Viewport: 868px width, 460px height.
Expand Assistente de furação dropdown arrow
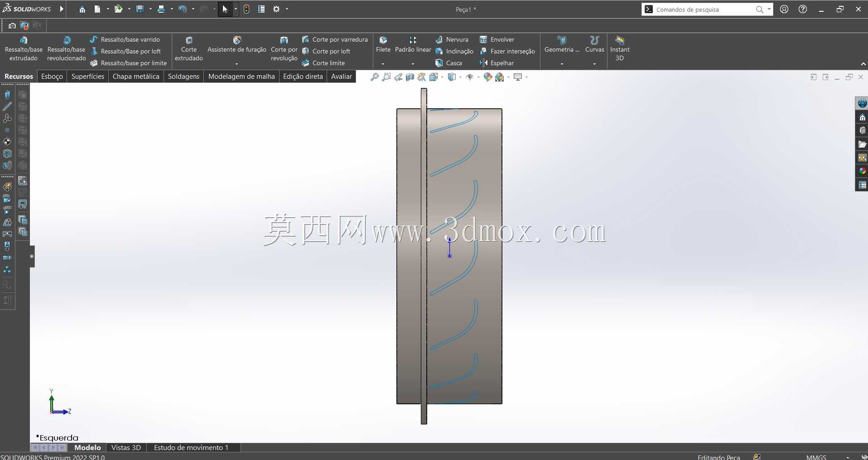(236, 64)
